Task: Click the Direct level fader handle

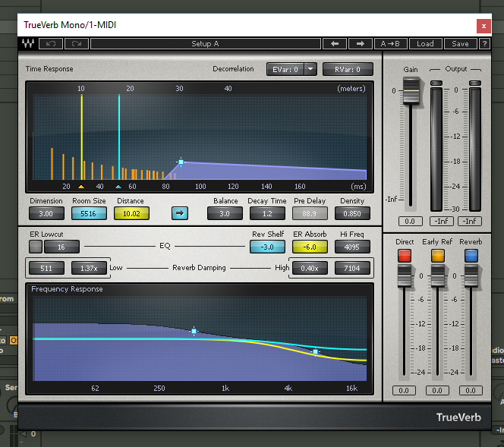Action: [x=405, y=276]
